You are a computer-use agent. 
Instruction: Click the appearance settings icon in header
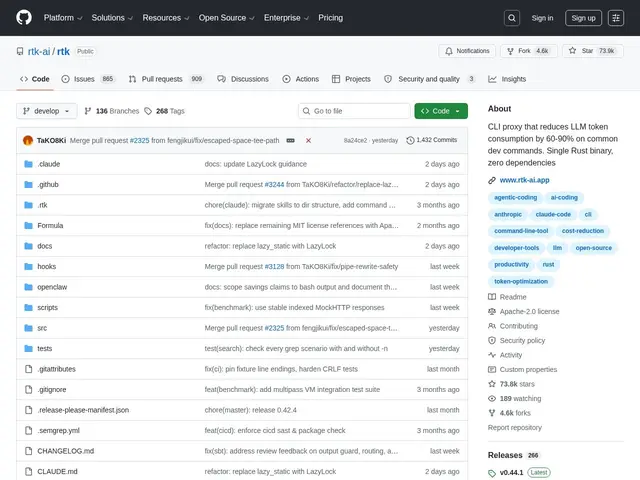[616, 18]
